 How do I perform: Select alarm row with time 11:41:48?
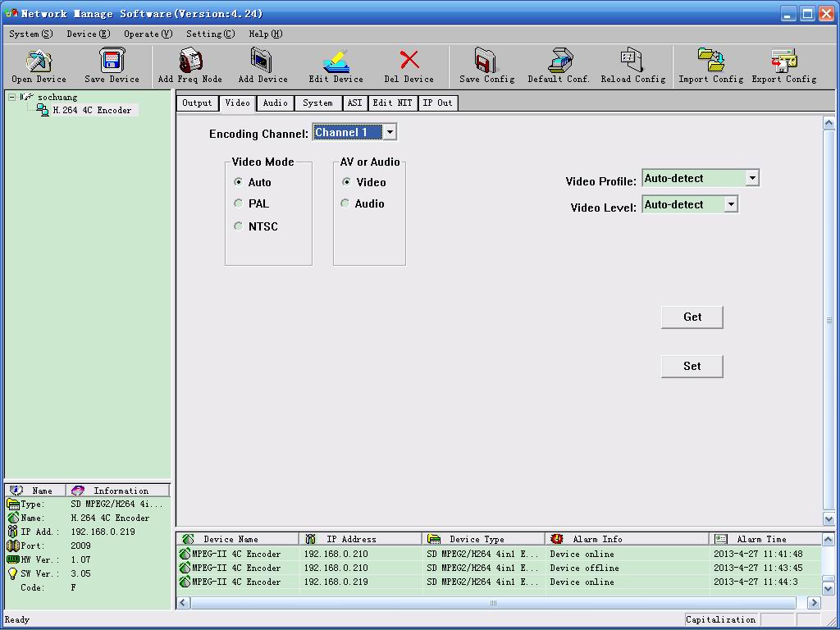click(499, 554)
